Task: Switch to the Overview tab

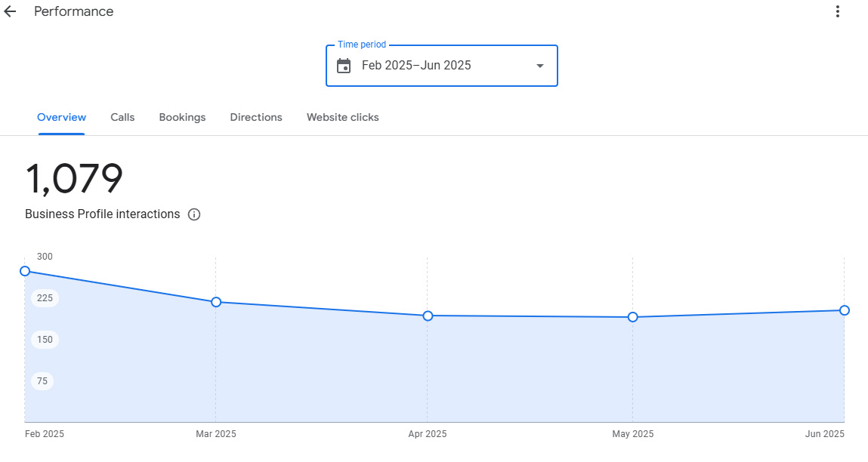Action: click(x=61, y=118)
